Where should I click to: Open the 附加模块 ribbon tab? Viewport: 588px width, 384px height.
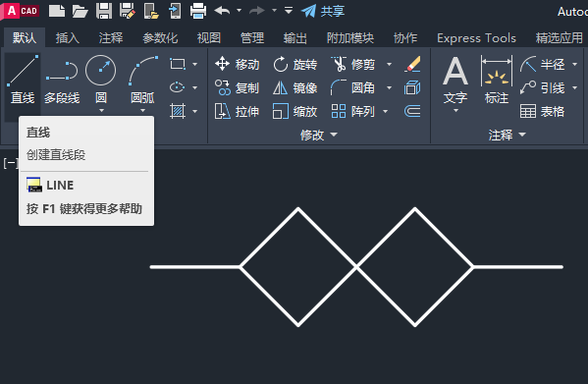point(350,38)
